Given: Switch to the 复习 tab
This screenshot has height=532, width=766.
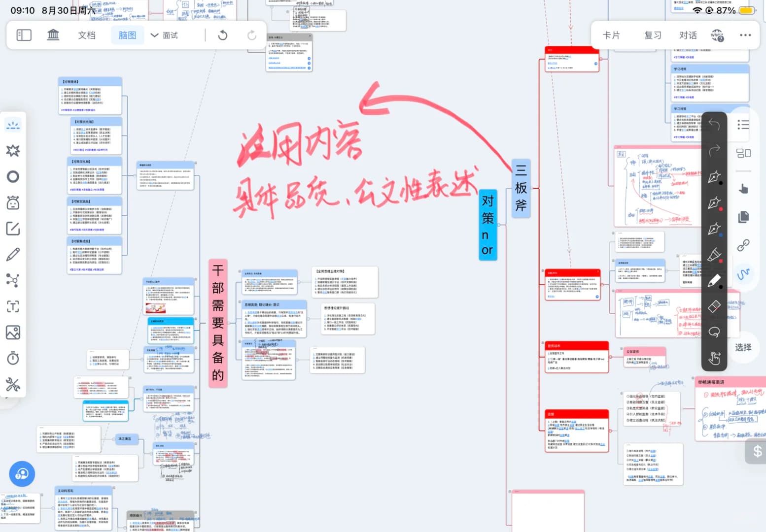Looking at the screenshot, I should (653, 35).
